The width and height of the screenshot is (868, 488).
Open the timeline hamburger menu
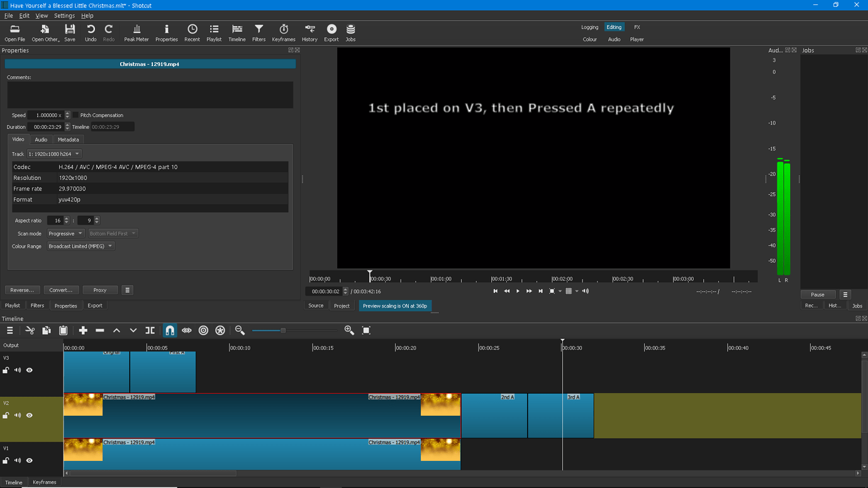pos(9,331)
